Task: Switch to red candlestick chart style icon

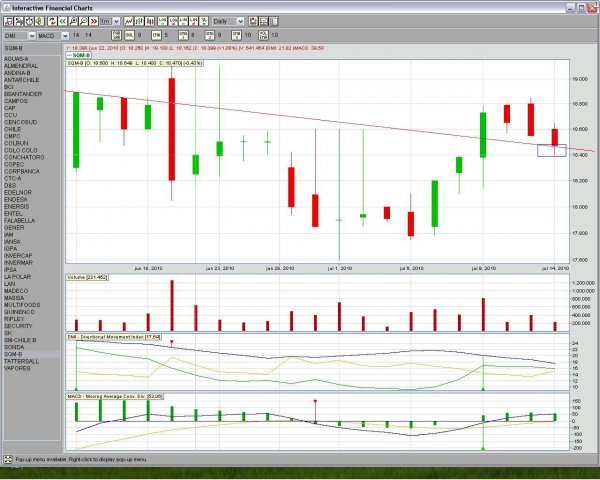Action: [150, 21]
